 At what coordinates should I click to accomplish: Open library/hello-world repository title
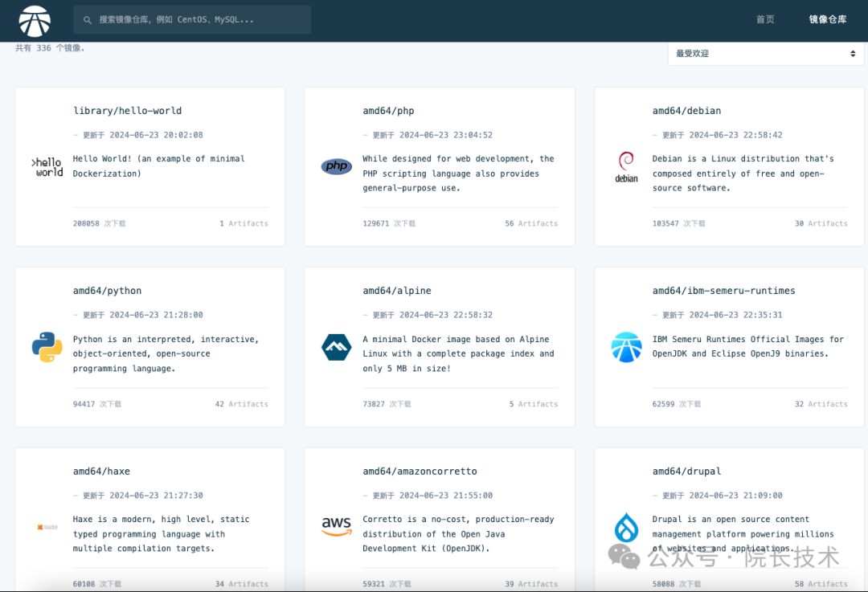pyautogui.click(x=127, y=111)
